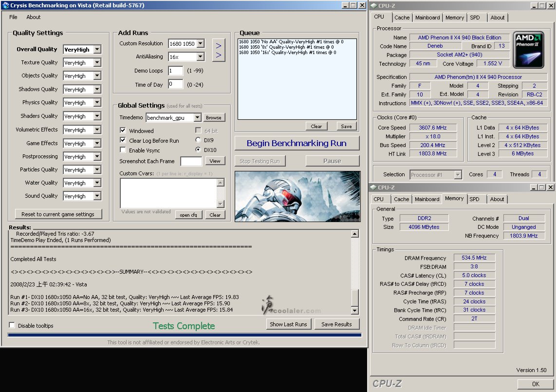Click the benchmark progress bar
This screenshot has width=556, height=392.
pos(185,335)
